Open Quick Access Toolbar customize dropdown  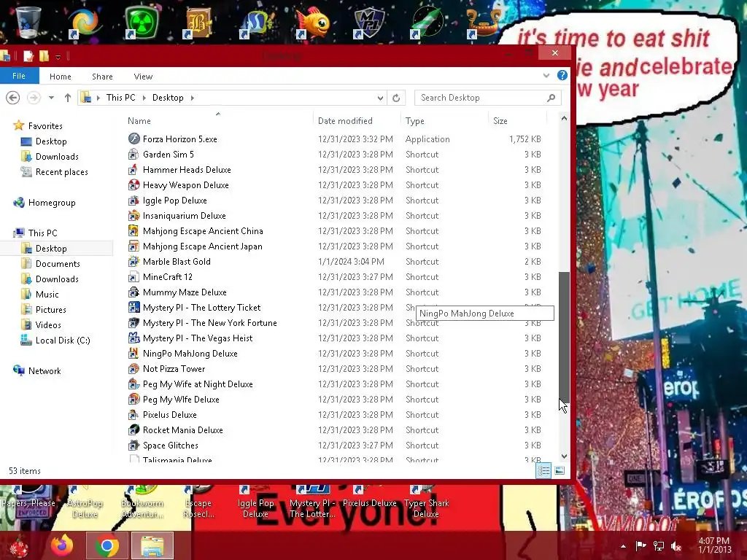58,57
